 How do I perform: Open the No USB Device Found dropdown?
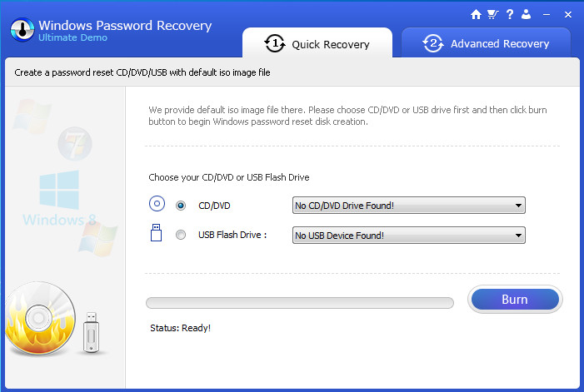409,235
